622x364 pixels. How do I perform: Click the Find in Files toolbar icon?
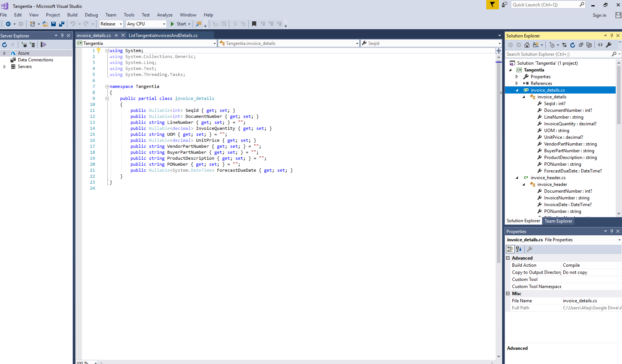click(199, 24)
